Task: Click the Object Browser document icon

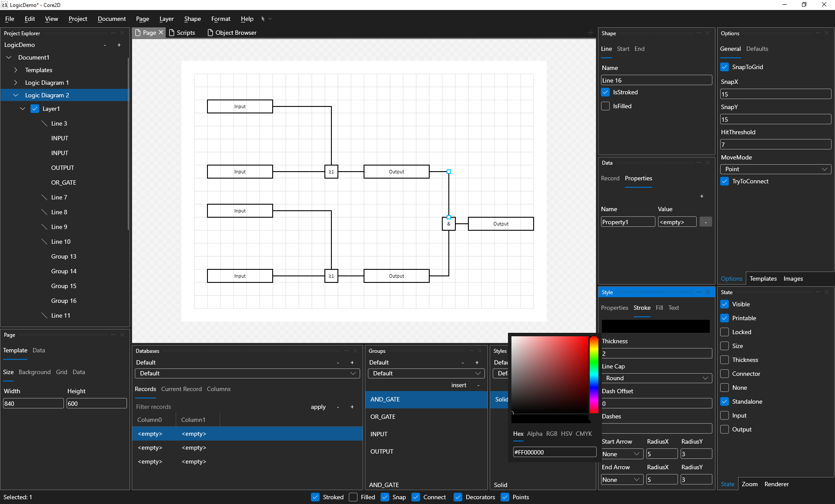Action: 210,33
